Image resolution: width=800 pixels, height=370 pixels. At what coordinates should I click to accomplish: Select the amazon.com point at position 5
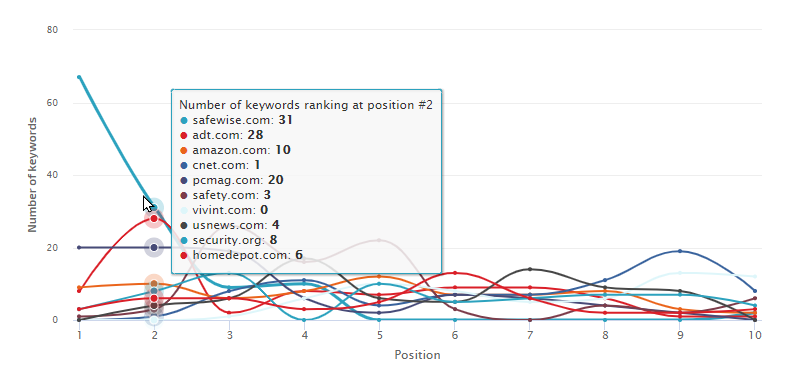coord(380,277)
